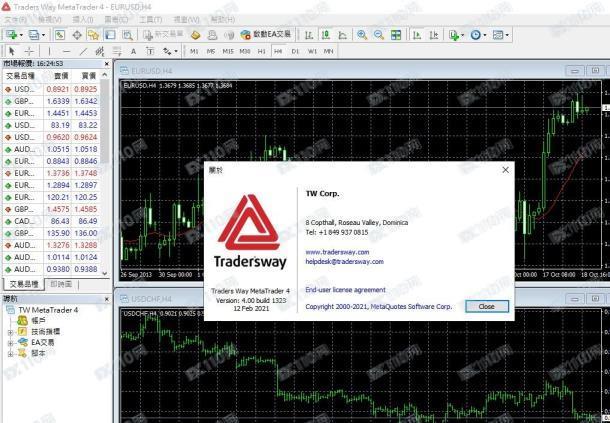The height and width of the screenshot is (423, 610).
Task: Open the End-user license agreement link
Action: point(345,290)
